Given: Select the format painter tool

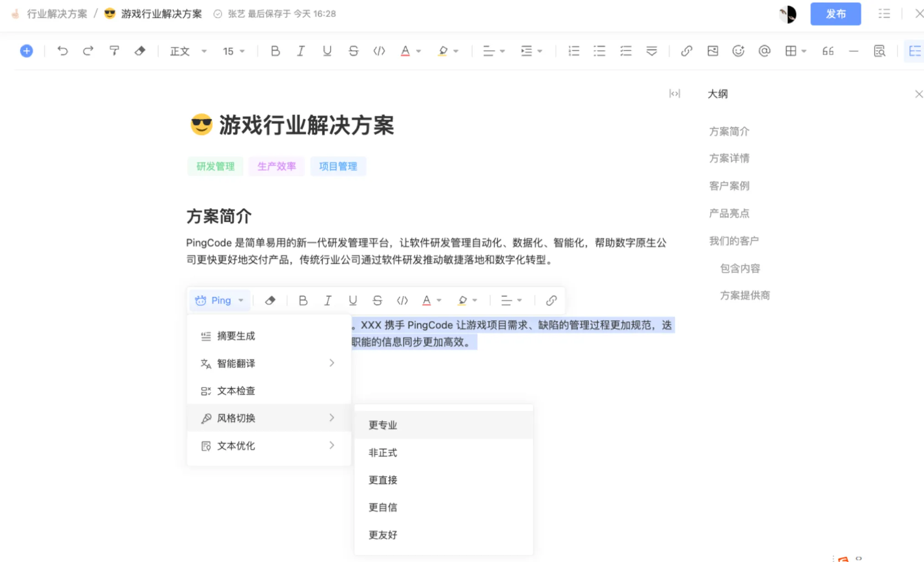Looking at the screenshot, I should click(114, 51).
